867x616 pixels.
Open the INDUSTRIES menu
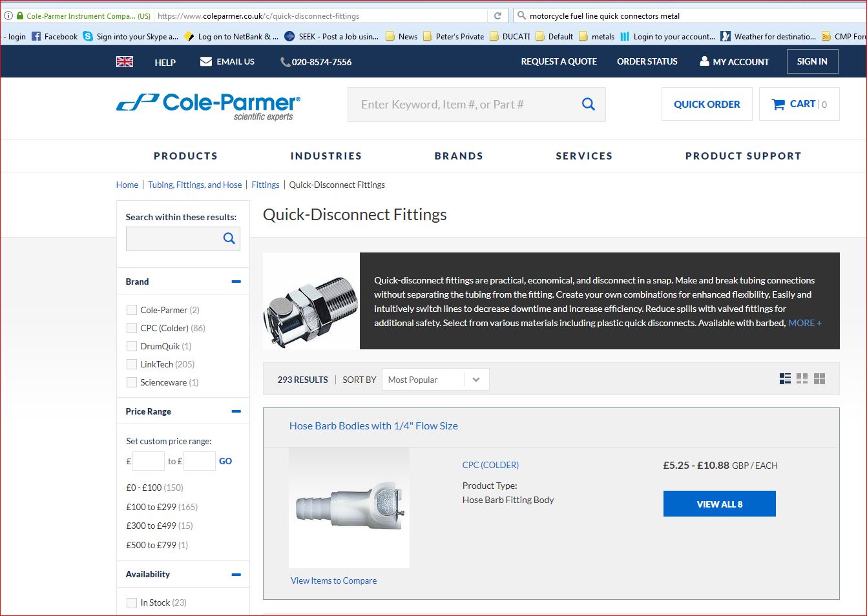[x=326, y=156]
